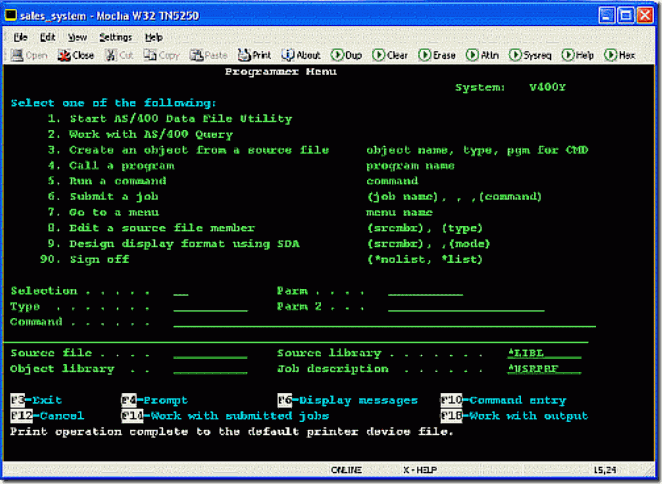Send the Sysreq key from toolbar
The width and height of the screenshot is (662, 484).
(530, 55)
